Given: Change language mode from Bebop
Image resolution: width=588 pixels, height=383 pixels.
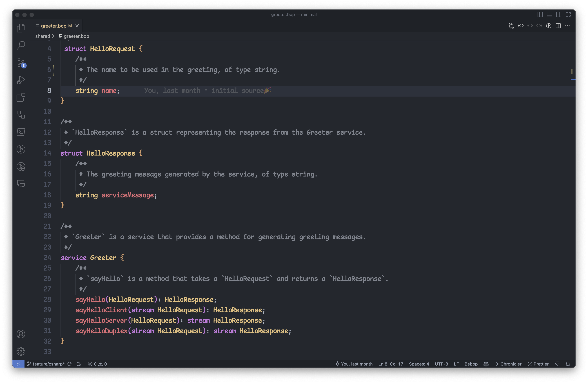Looking at the screenshot, I should 471,364.
